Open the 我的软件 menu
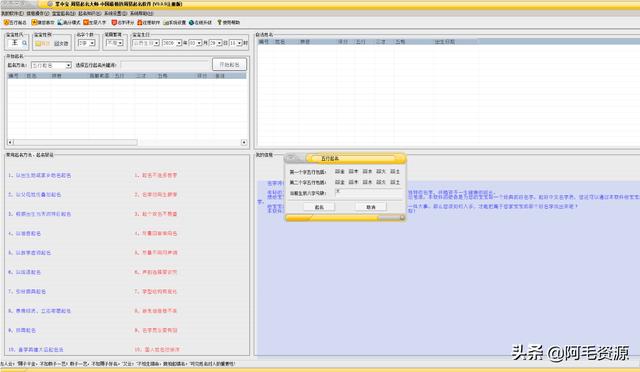Image resolution: width=640 pixels, height=372 pixels. [x=12, y=13]
